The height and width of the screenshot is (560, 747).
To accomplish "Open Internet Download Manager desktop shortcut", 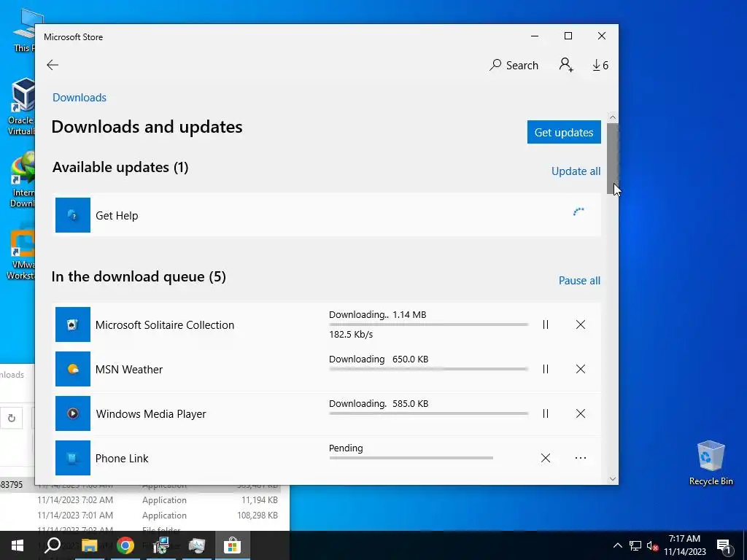I will click(x=22, y=180).
